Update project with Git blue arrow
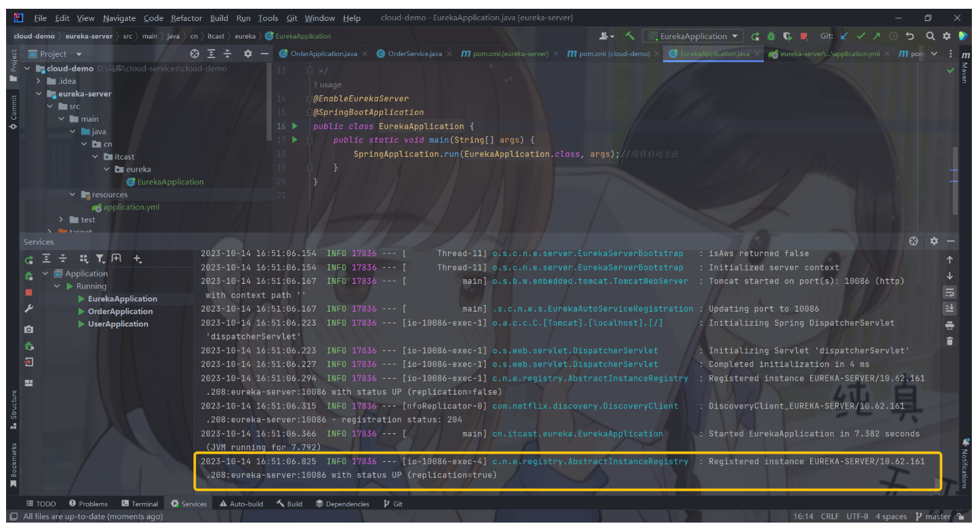980x528 pixels. 844,37
